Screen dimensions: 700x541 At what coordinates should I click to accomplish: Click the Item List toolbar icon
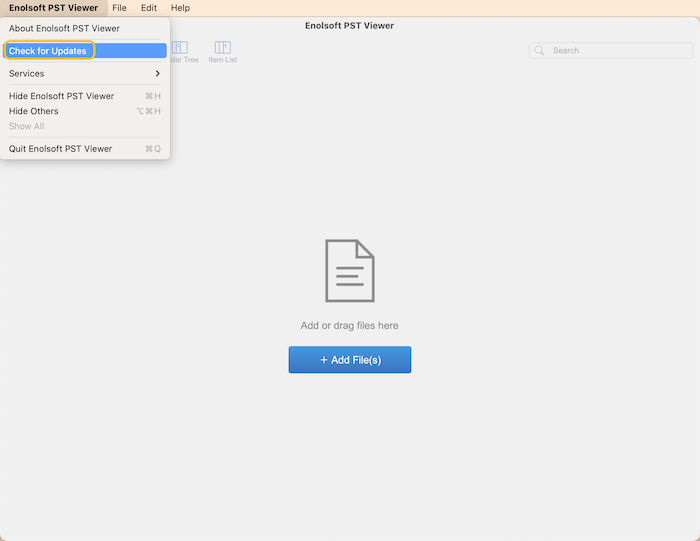click(222, 48)
